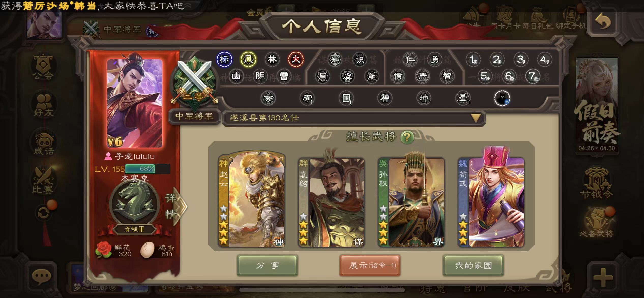644x298 pixels.
Task: Select the 神赵云 general card
Action: [x=252, y=199]
